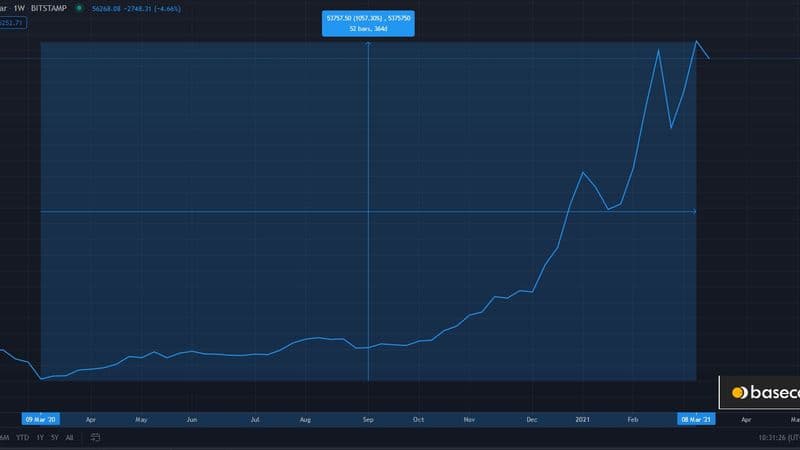This screenshot has height=450, width=800.
Task: Click the 1W interval label
Action: [19, 8]
